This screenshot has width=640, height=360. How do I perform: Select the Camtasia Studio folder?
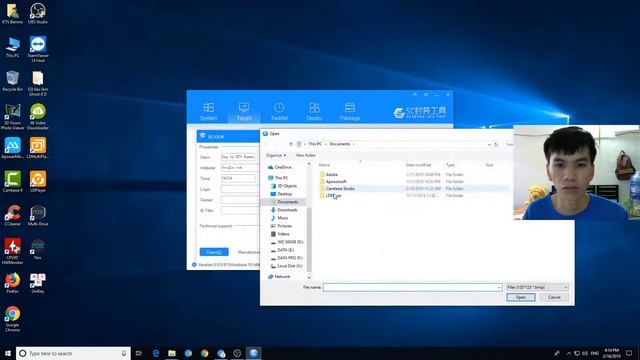pyautogui.click(x=340, y=189)
